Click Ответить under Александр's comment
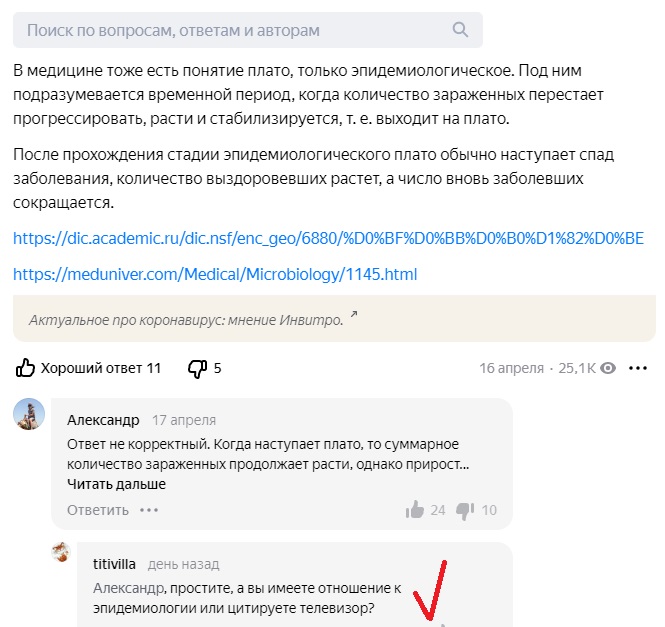The image size is (665, 627). tap(98, 510)
